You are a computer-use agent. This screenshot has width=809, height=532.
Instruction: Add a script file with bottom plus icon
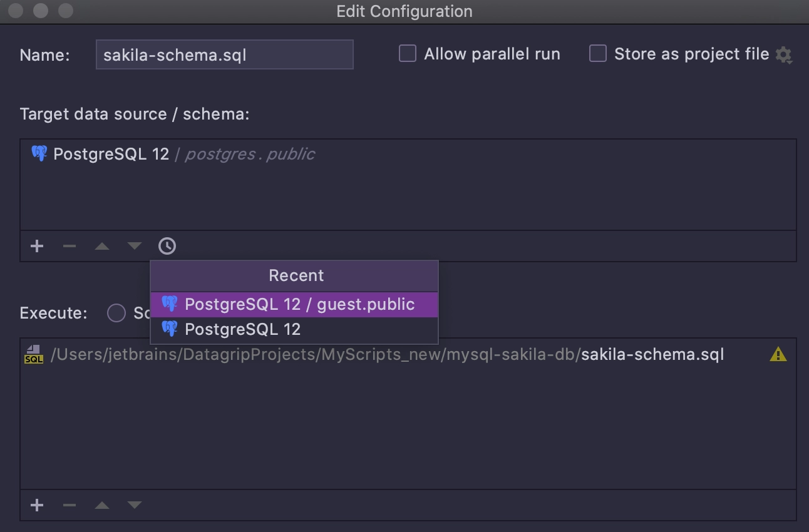pos(37,505)
